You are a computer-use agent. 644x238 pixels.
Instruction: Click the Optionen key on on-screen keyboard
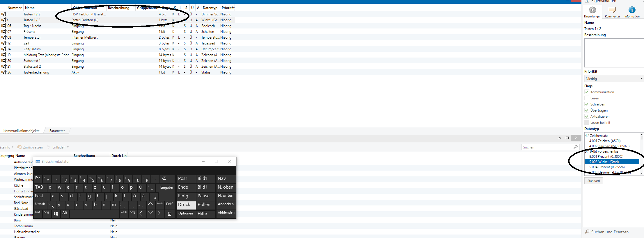point(186,214)
